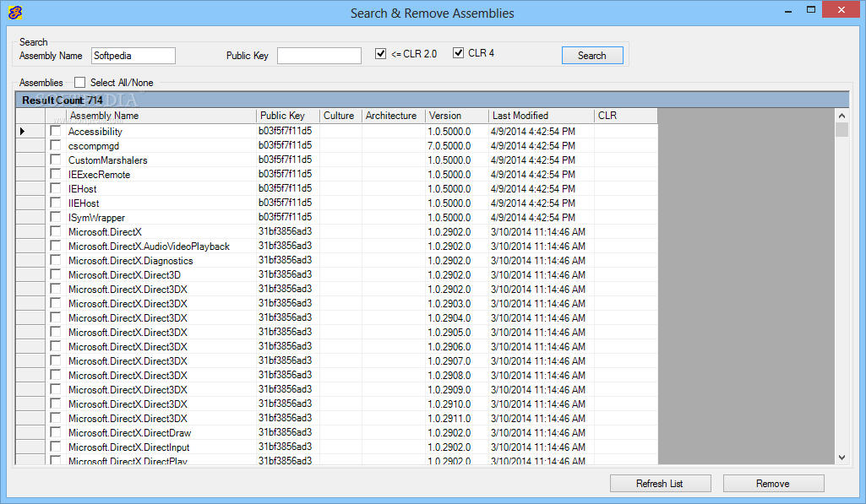Maximize the Search & Remove Assemblies window
Screen dimensions: 866x504
[x=811, y=10]
